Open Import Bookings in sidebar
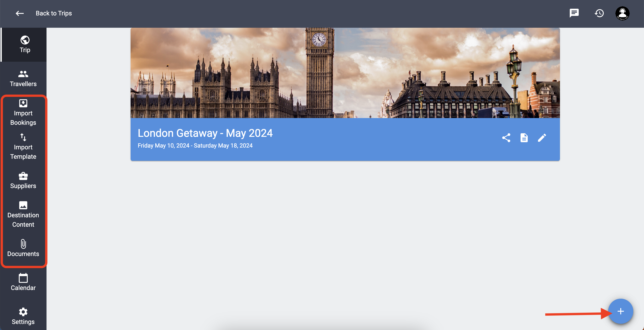644x330 pixels. [23, 112]
